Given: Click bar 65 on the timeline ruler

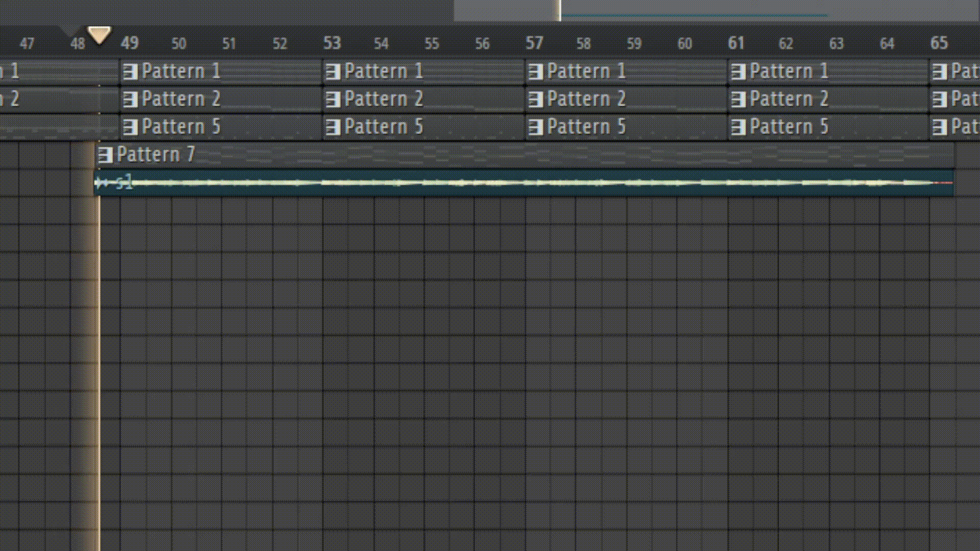Looking at the screenshot, I should 939,43.
